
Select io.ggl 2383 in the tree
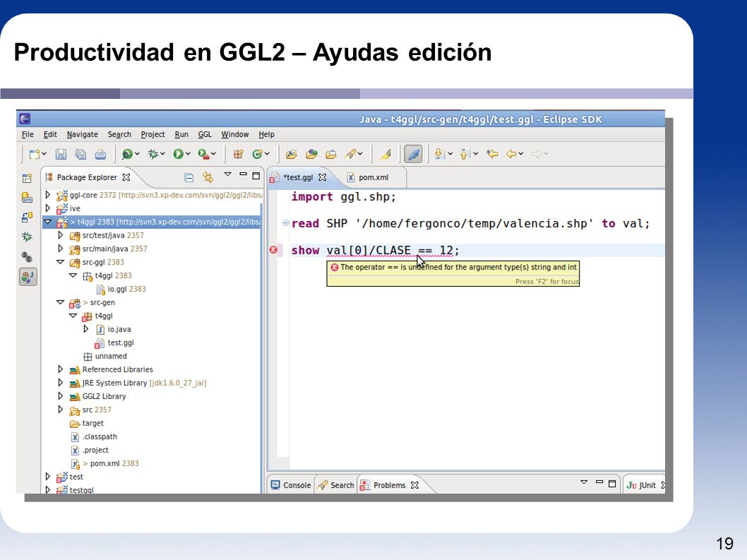click(x=126, y=289)
